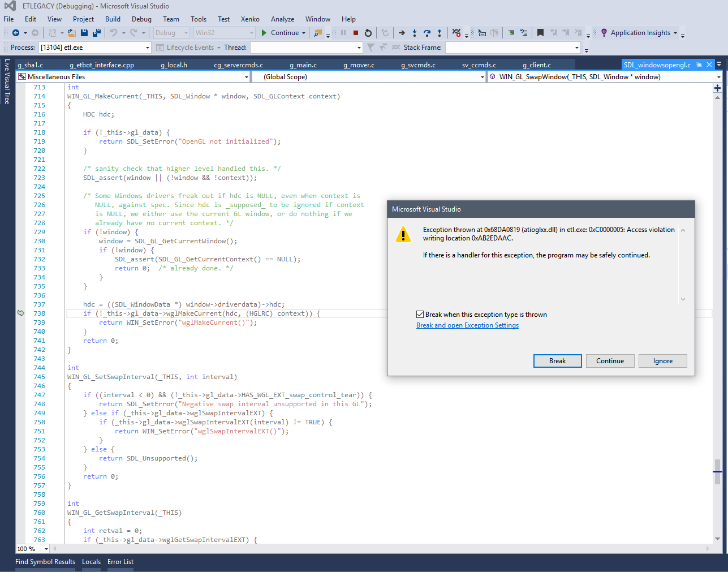Image resolution: width=728 pixels, height=572 pixels.
Task: Click the Continue toolbar button label
Action: pyautogui.click(x=285, y=33)
